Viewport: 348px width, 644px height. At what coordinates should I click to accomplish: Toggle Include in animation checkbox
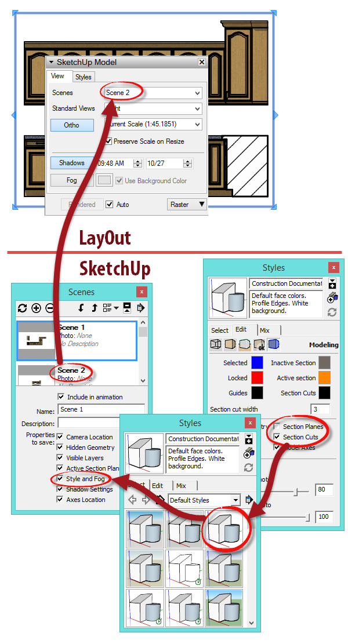(61, 397)
